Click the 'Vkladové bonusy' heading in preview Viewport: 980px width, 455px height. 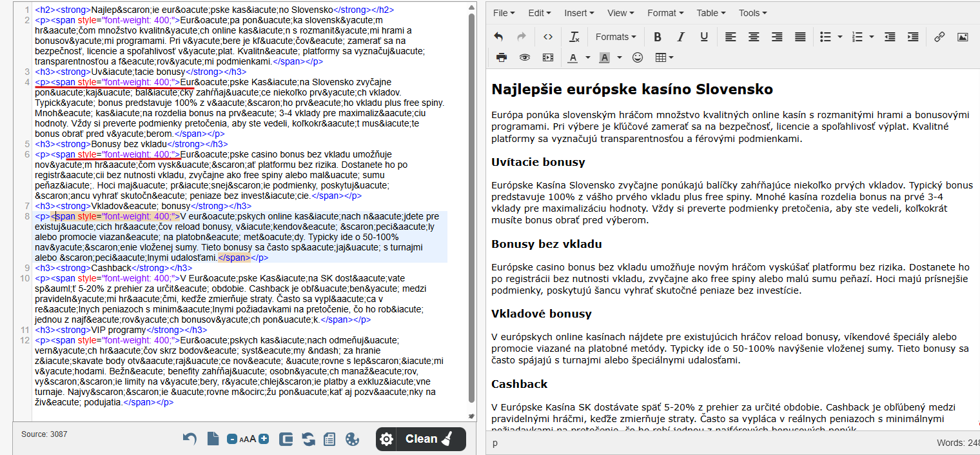tap(542, 314)
